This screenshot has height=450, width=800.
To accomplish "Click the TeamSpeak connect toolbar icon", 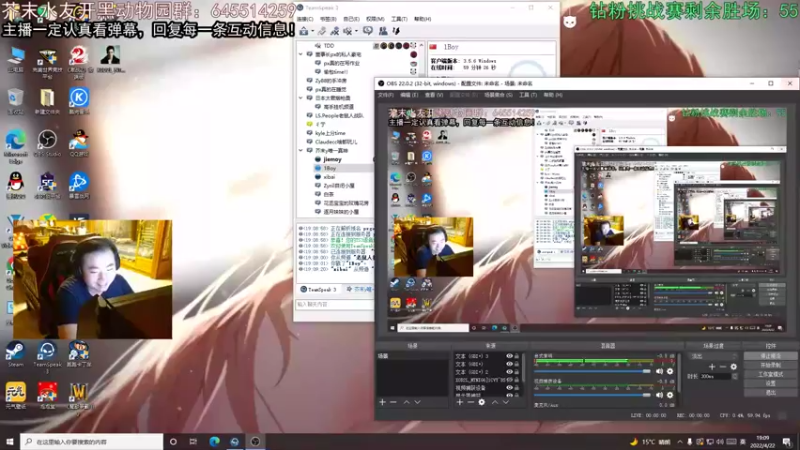I will (x=304, y=31).
